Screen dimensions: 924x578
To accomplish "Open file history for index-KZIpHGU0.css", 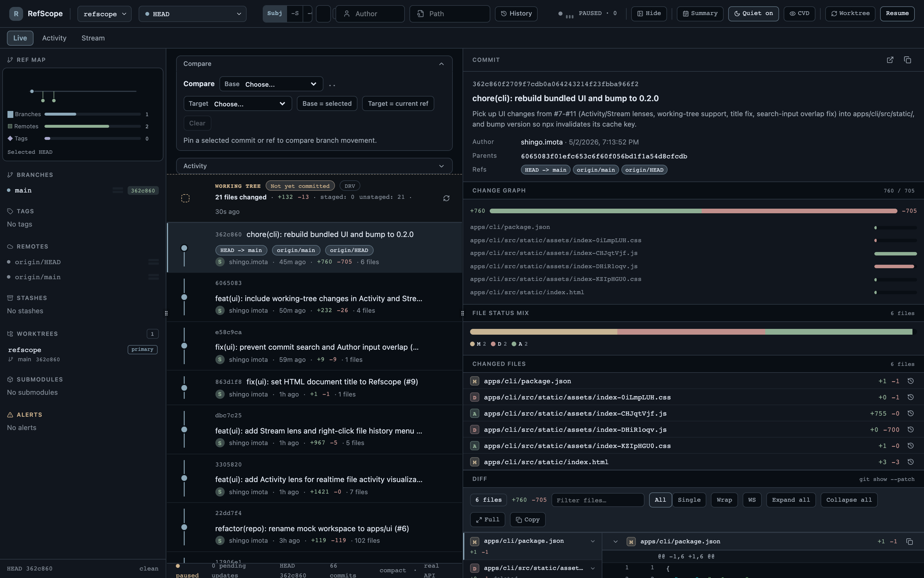I will pyautogui.click(x=910, y=446).
